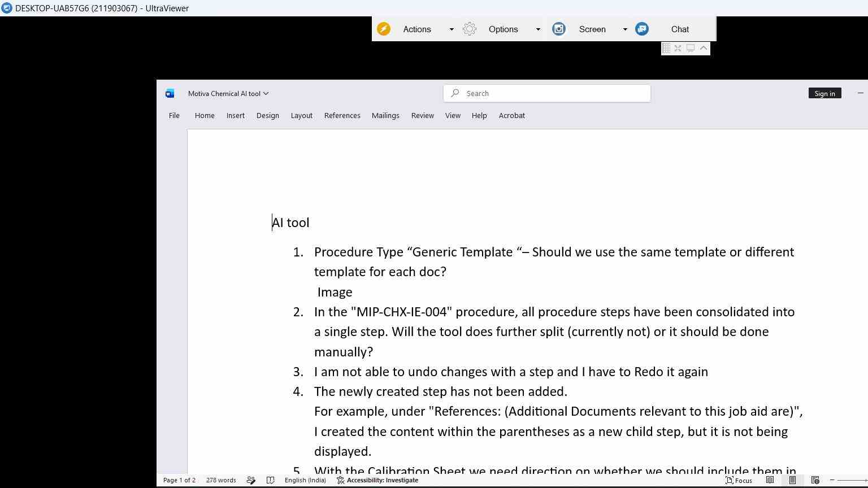Switch to Read Mode view icon
Viewport: 868px width, 488px height.
(770, 480)
